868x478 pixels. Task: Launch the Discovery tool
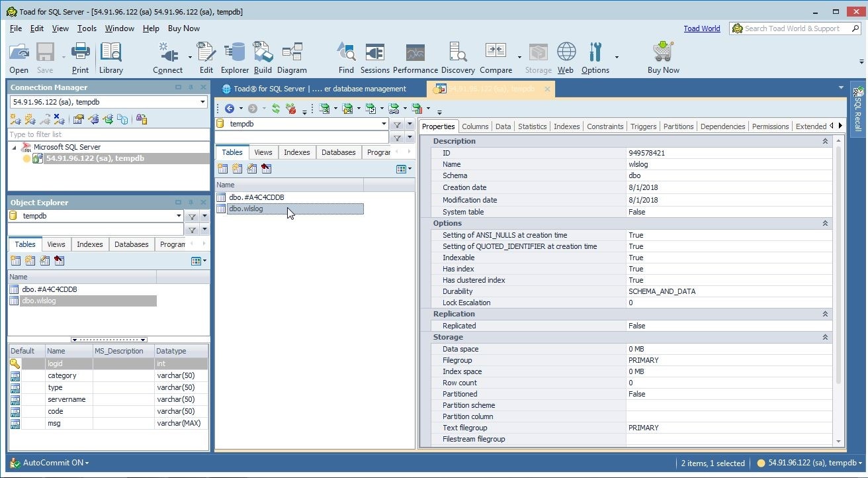pos(458,58)
